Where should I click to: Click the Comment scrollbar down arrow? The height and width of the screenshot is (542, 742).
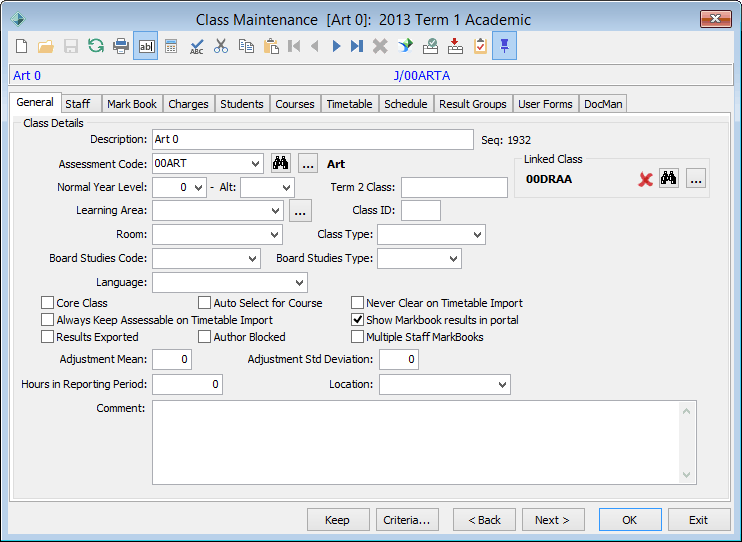(x=687, y=475)
